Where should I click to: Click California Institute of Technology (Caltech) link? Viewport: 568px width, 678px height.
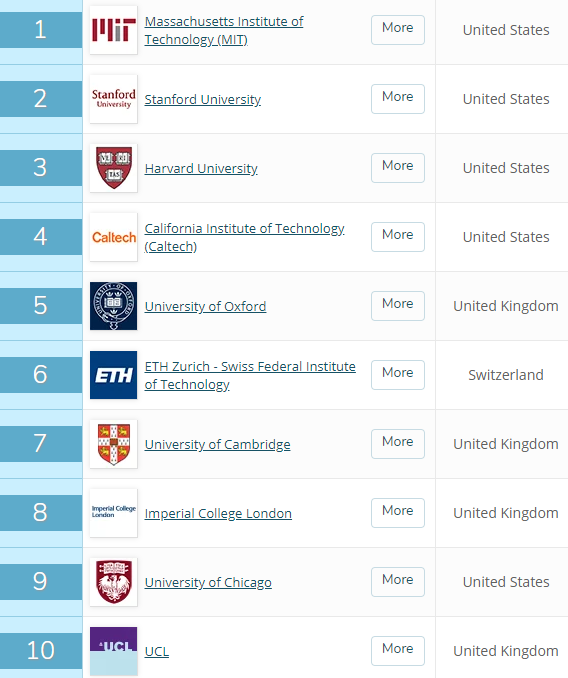(244, 237)
